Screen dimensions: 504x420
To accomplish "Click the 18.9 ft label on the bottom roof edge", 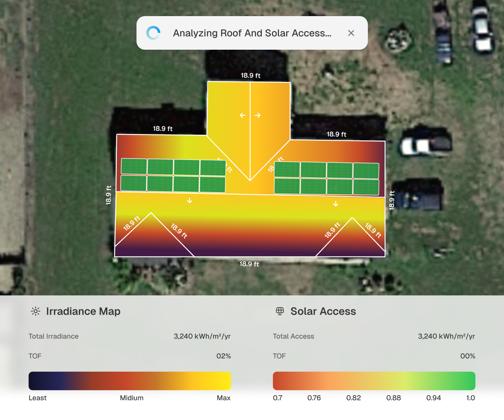I will [249, 264].
